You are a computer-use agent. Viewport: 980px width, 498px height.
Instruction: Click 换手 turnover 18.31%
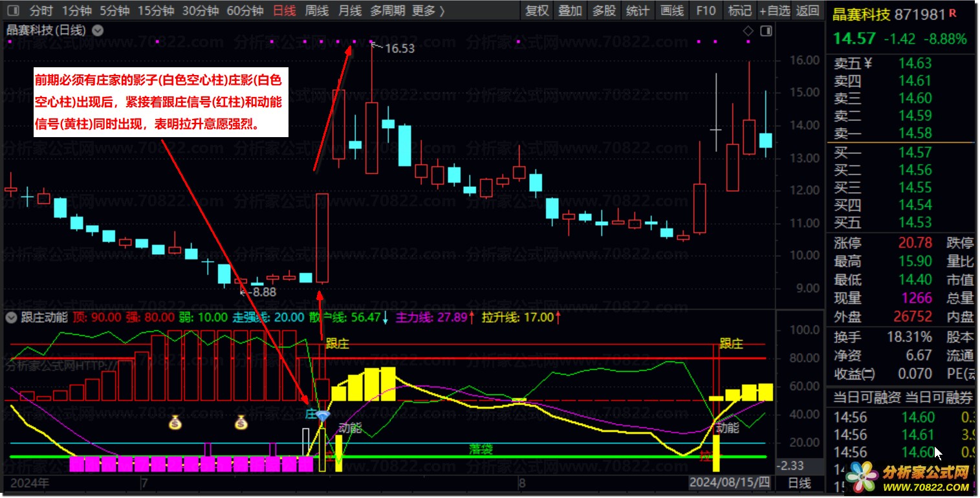point(909,337)
